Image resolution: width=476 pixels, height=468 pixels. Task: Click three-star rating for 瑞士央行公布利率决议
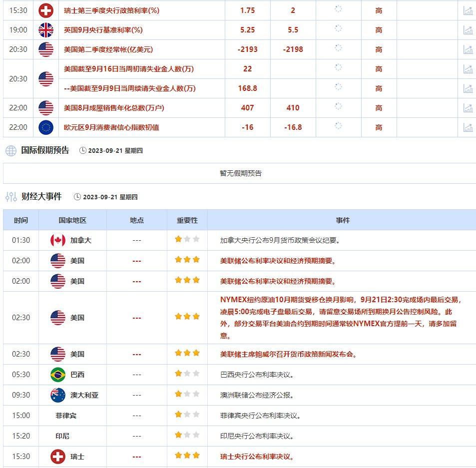point(187,455)
